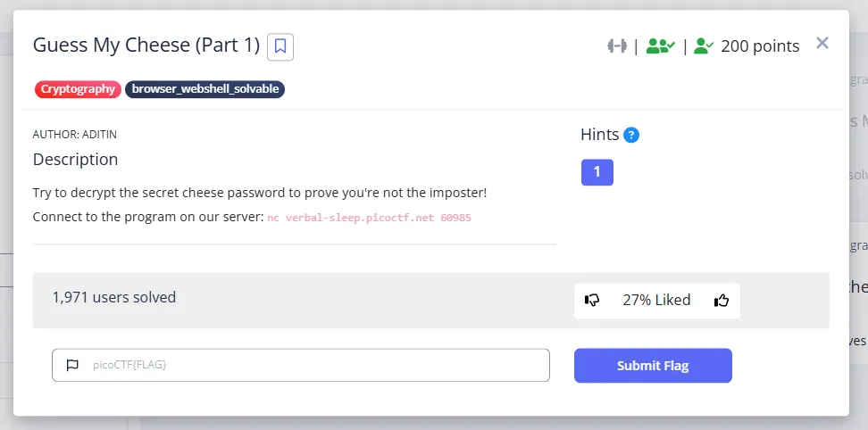Select the browser_webshell_solvable tag
The height and width of the screenshot is (430, 868).
204,89
